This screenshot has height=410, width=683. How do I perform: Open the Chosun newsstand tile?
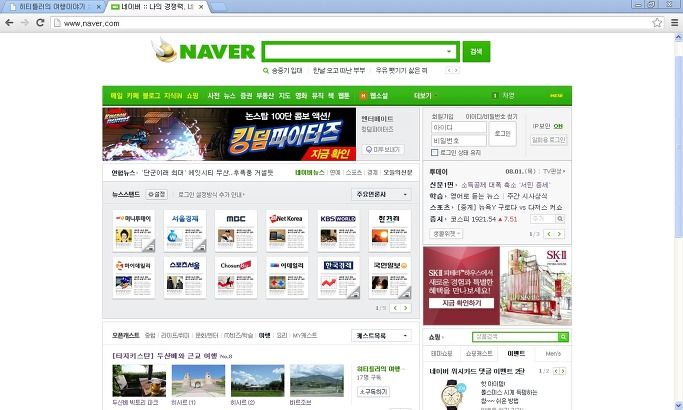[x=236, y=278]
